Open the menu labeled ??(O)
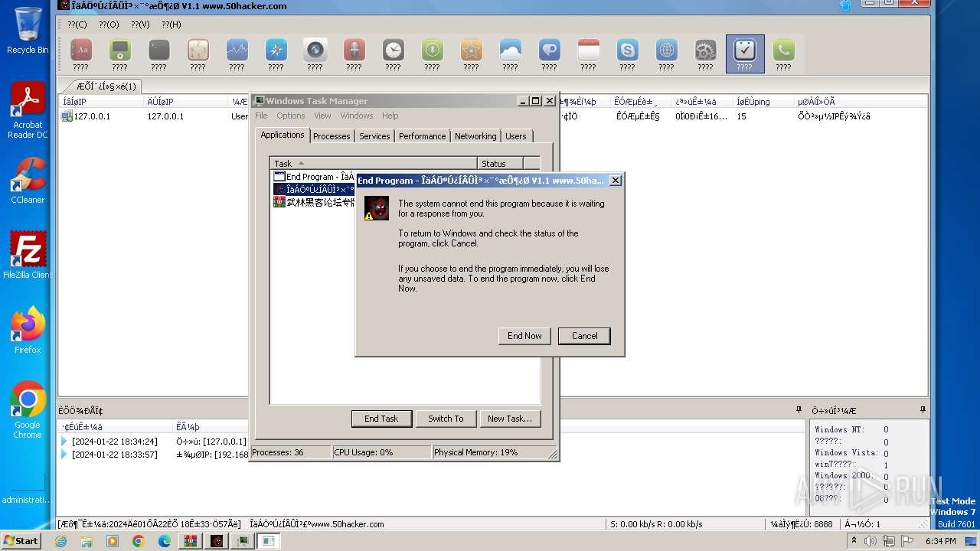The image size is (980, 551). pyautogui.click(x=109, y=24)
